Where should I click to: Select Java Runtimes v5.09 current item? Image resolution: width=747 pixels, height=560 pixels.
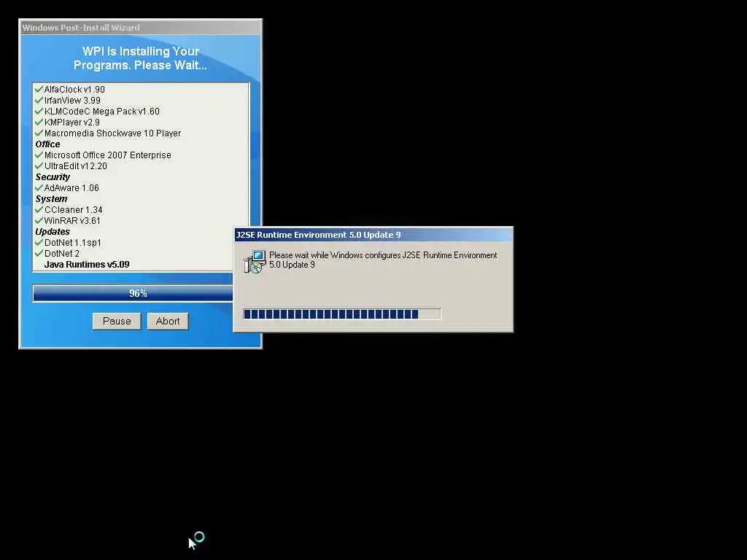click(87, 265)
